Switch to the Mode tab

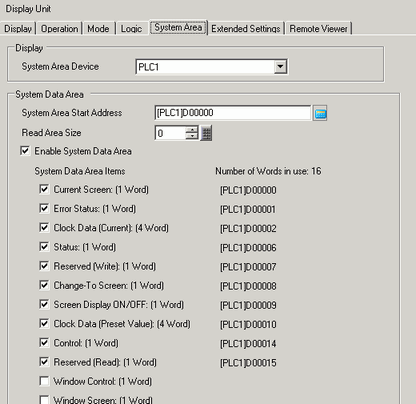coord(98,29)
